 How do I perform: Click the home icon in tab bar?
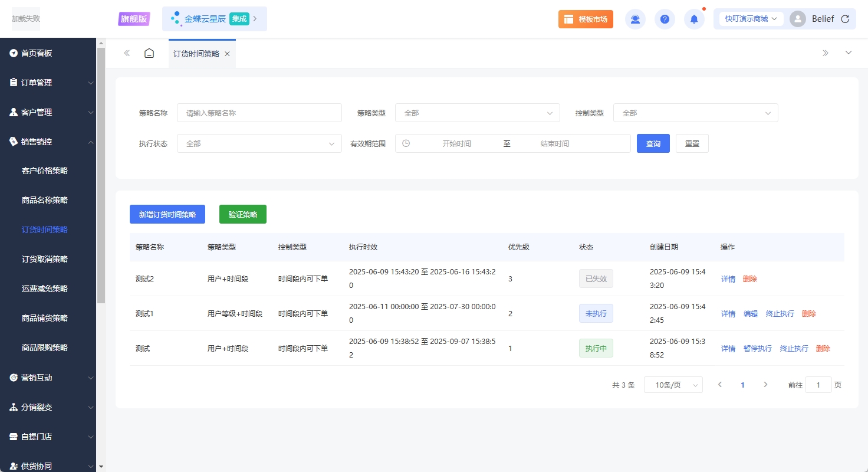click(x=149, y=53)
